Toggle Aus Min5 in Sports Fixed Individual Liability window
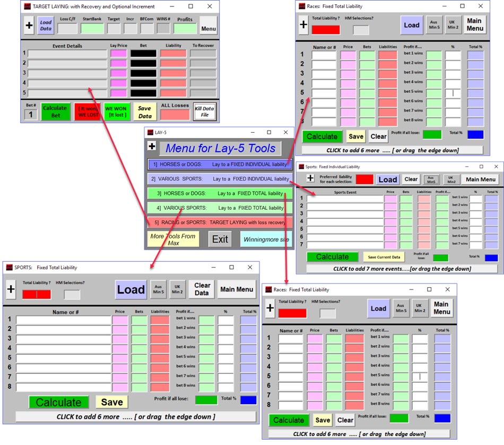 (431, 179)
